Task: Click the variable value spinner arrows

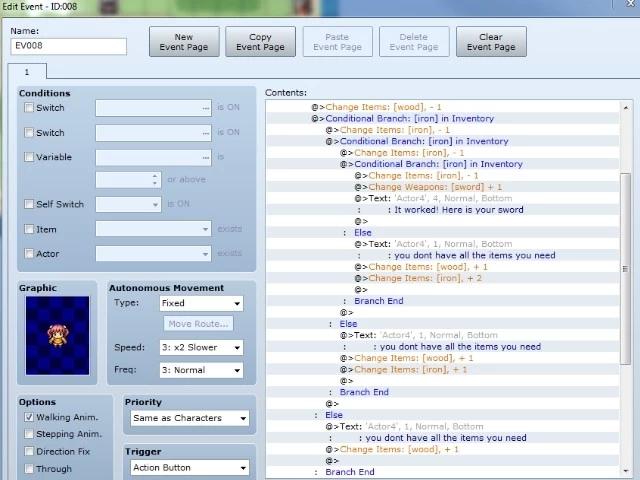Action: click(155, 180)
